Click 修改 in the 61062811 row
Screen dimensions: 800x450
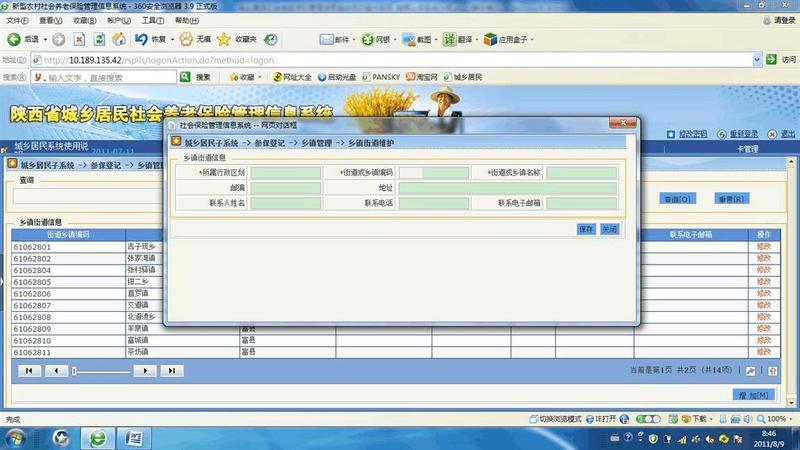(764, 352)
